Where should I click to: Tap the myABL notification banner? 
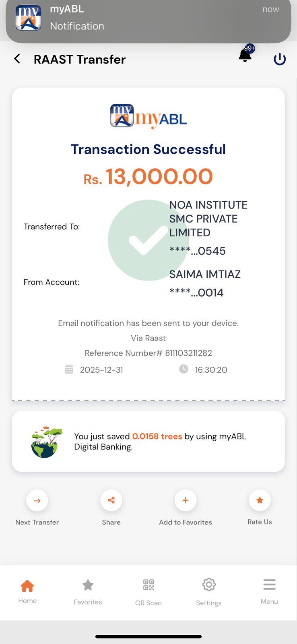(148, 18)
